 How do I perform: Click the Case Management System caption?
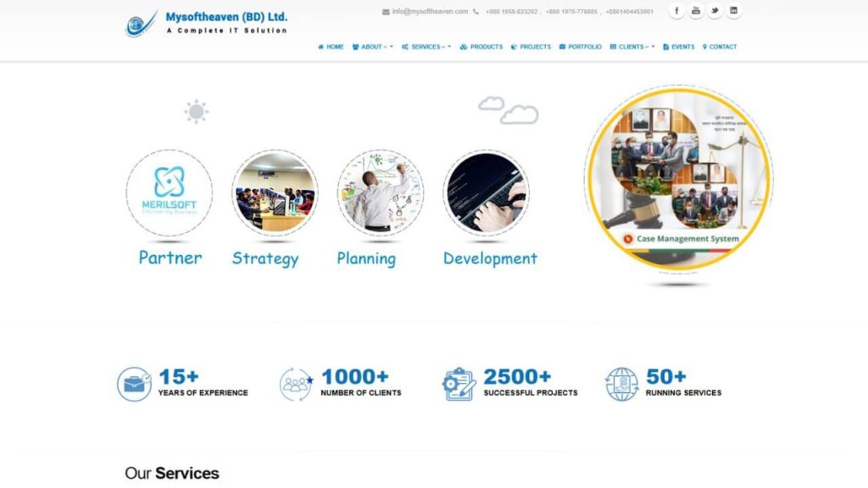click(687, 239)
